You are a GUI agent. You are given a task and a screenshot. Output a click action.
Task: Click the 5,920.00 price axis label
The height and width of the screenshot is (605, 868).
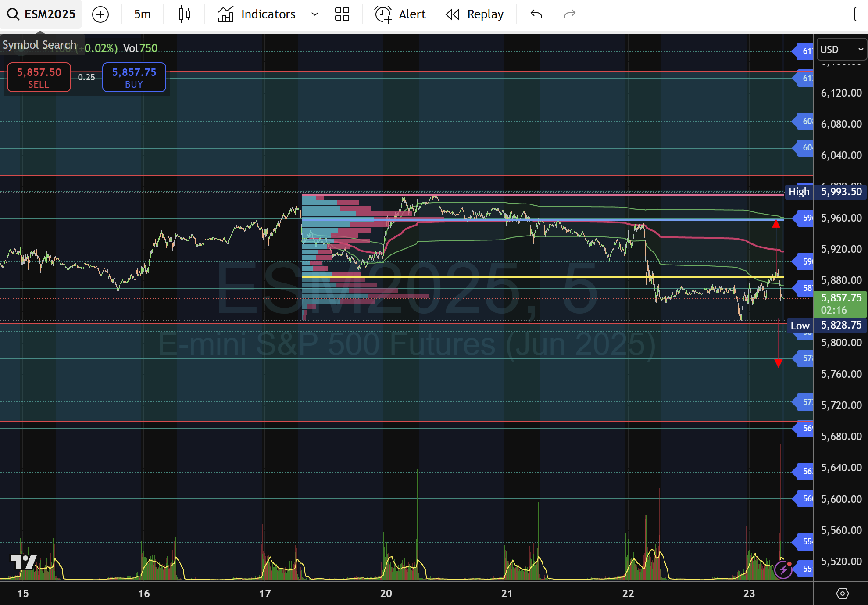pyautogui.click(x=841, y=249)
